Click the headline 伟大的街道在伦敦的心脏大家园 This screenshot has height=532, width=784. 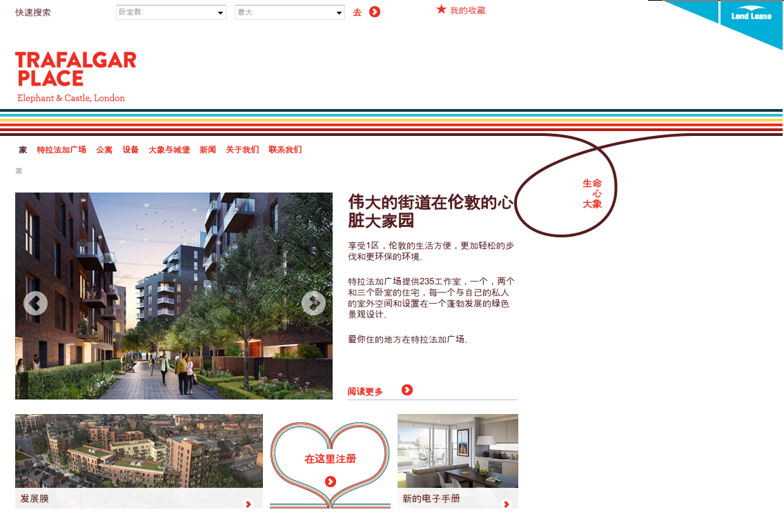tap(431, 211)
